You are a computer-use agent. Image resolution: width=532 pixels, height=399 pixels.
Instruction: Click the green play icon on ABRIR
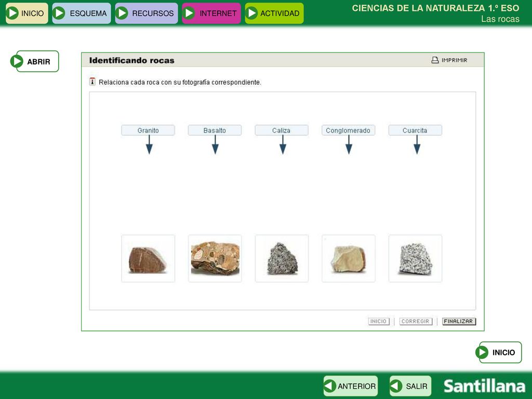[x=17, y=61]
